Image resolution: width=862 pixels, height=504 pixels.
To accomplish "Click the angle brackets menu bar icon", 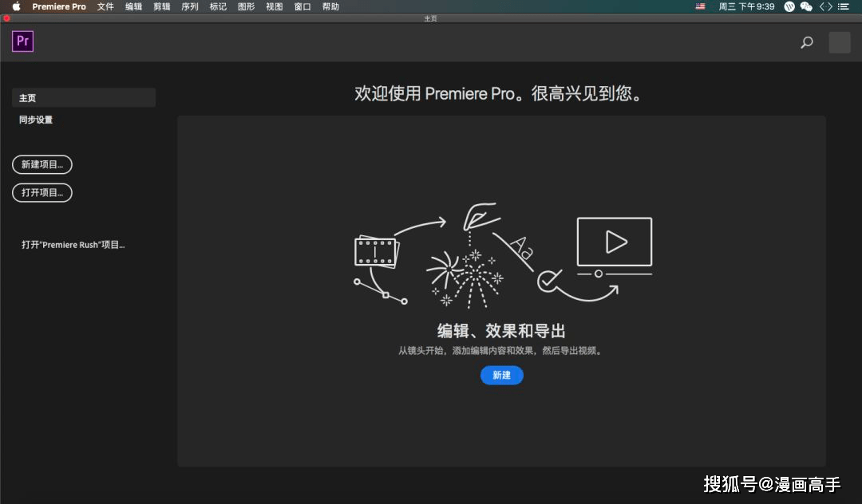I will pos(826,6).
